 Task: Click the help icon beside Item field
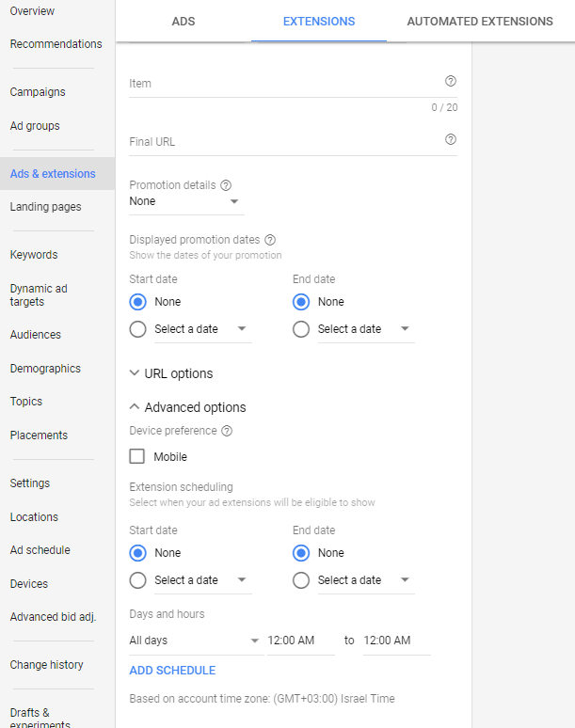pyautogui.click(x=450, y=81)
